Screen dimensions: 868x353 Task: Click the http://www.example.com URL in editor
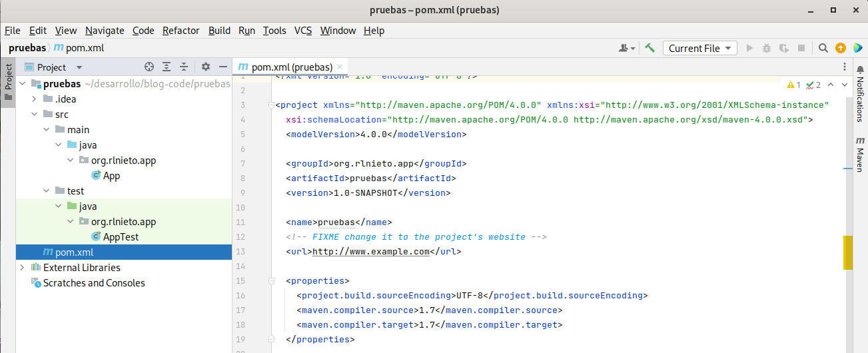(x=371, y=252)
